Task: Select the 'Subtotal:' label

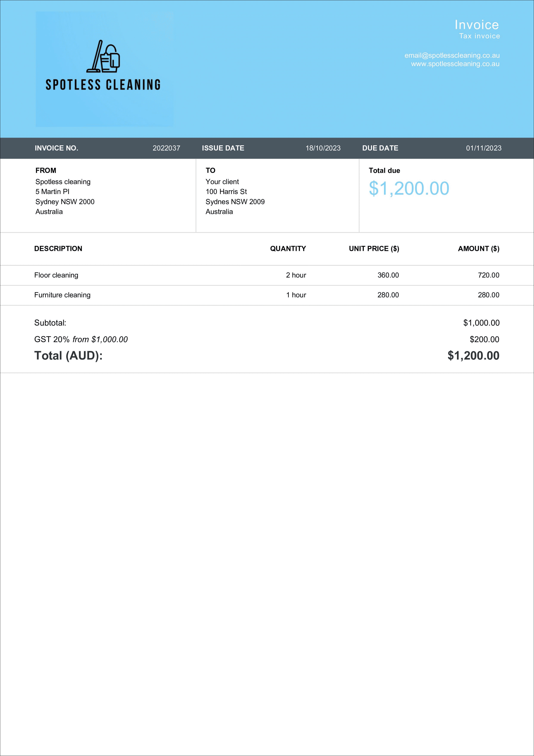Action: (x=50, y=323)
